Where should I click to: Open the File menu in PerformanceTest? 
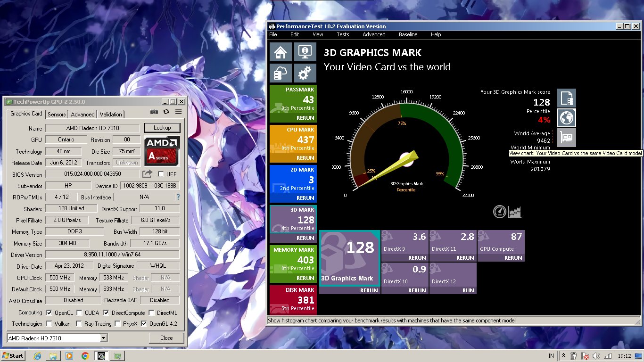click(x=273, y=34)
